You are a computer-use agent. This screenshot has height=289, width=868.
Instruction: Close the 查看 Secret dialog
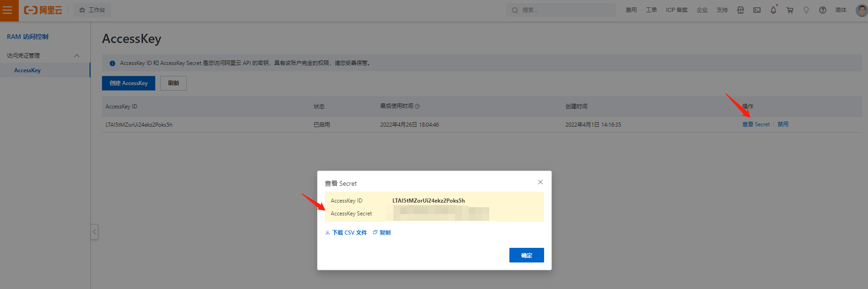[x=540, y=182]
